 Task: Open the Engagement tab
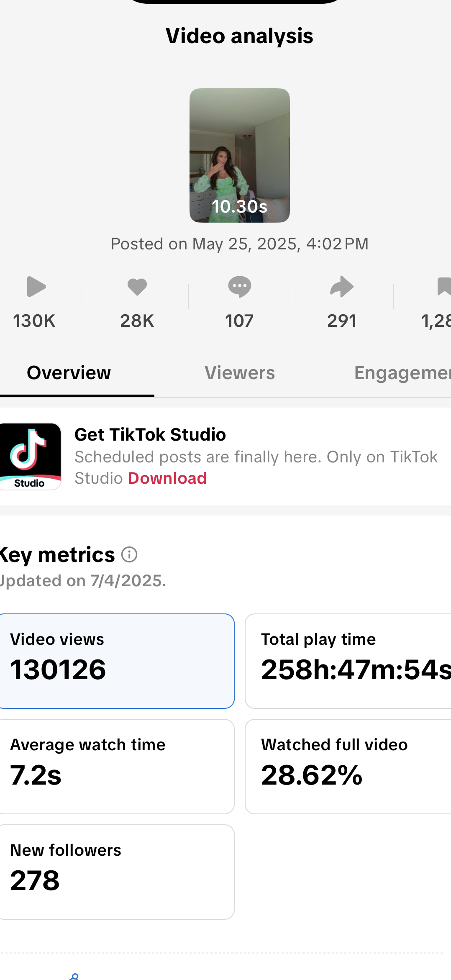click(402, 373)
